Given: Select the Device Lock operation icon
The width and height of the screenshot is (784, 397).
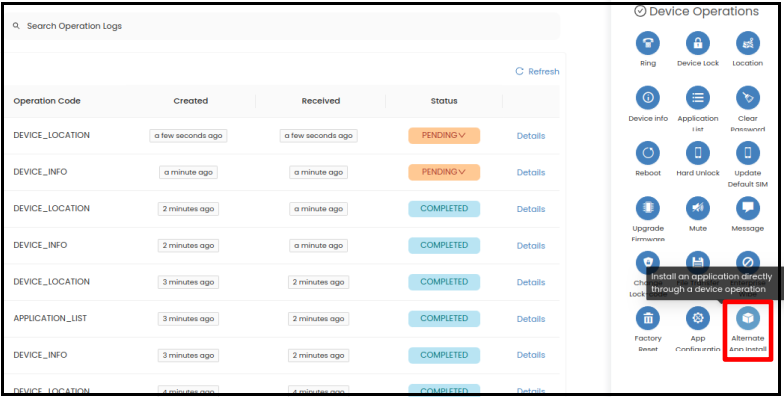Looking at the screenshot, I should 698,44.
